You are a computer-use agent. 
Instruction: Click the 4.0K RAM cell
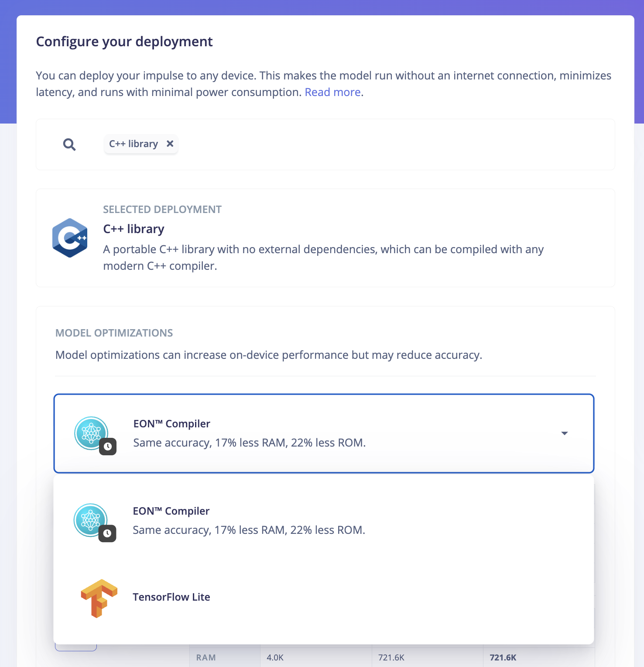point(275,657)
